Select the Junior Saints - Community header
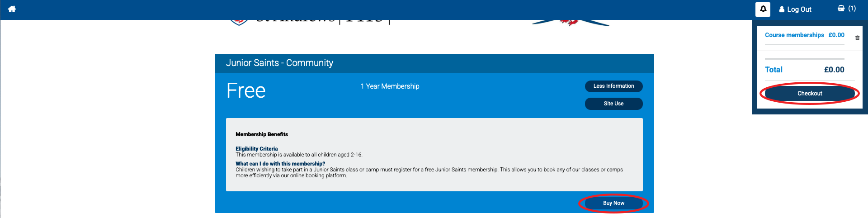 [x=279, y=63]
